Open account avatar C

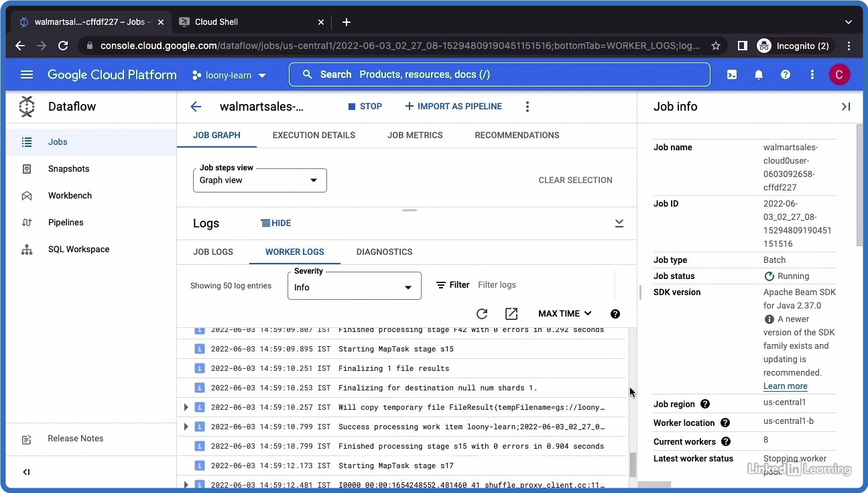coord(840,74)
